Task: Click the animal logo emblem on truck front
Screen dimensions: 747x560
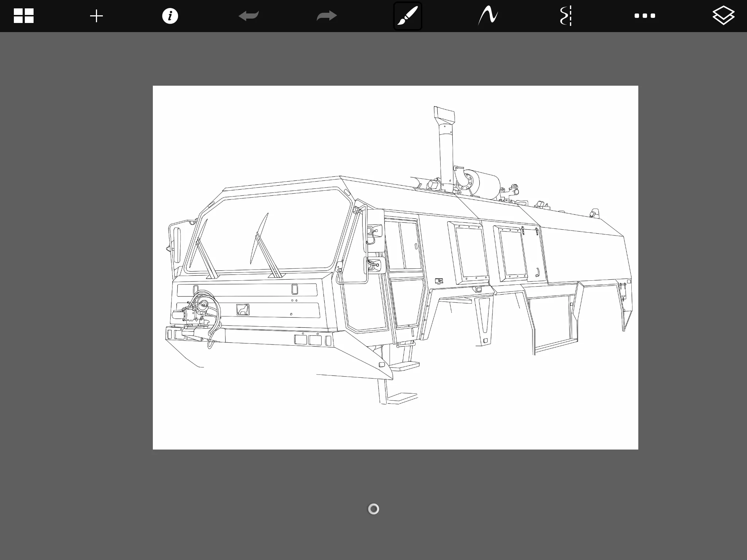Action: (243, 310)
